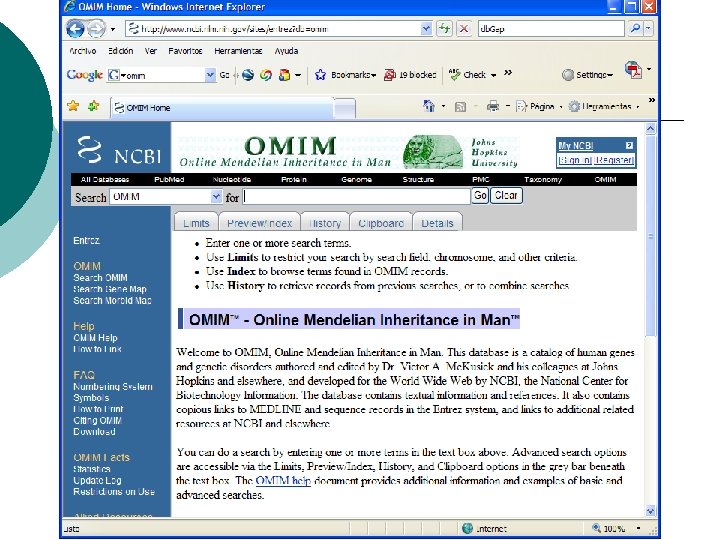Click the My NCBI link
The width and height of the screenshot is (720, 540).
pyautogui.click(x=576, y=146)
